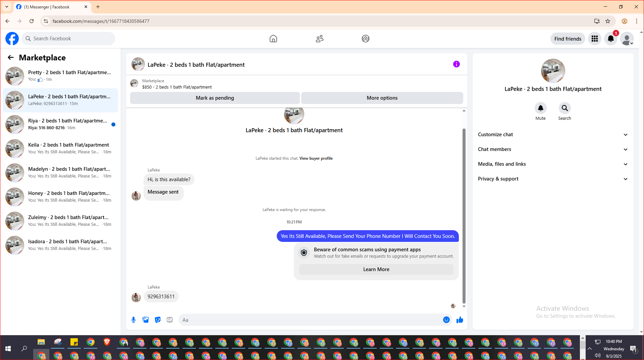Focus the message text field

(311, 320)
